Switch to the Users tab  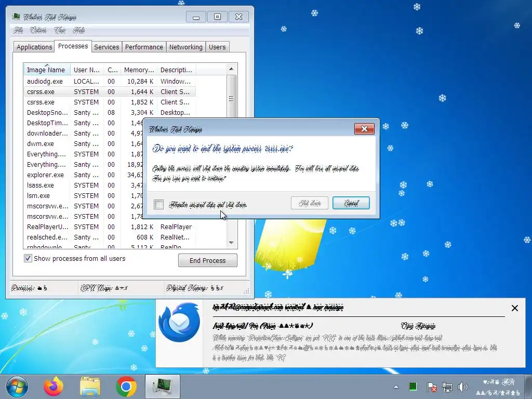(217, 47)
